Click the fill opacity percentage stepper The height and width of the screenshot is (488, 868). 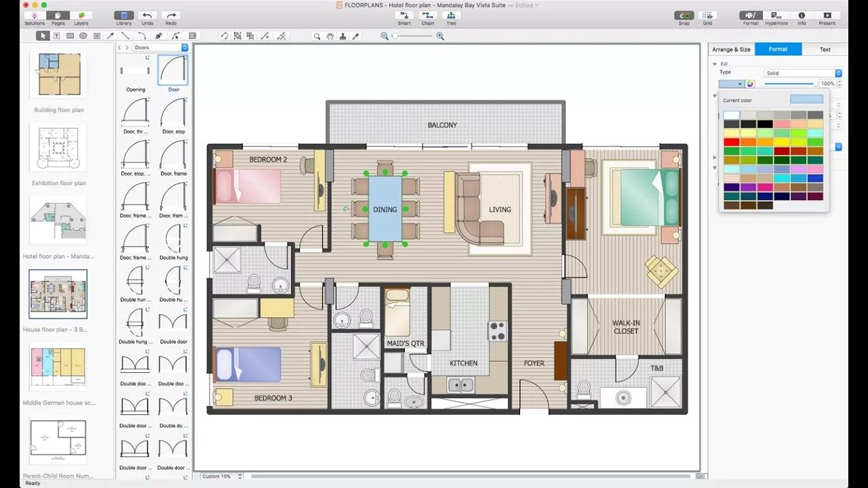coord(840,84)
